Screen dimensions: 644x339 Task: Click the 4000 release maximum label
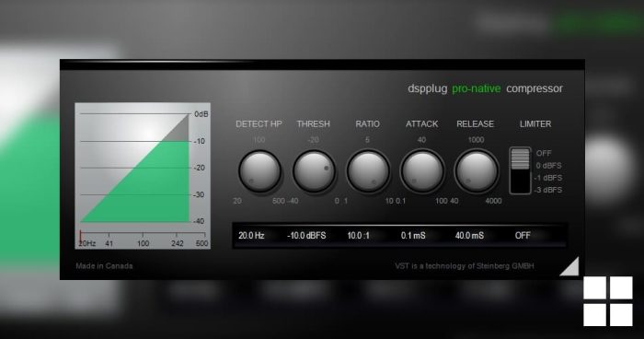(493, 201)
